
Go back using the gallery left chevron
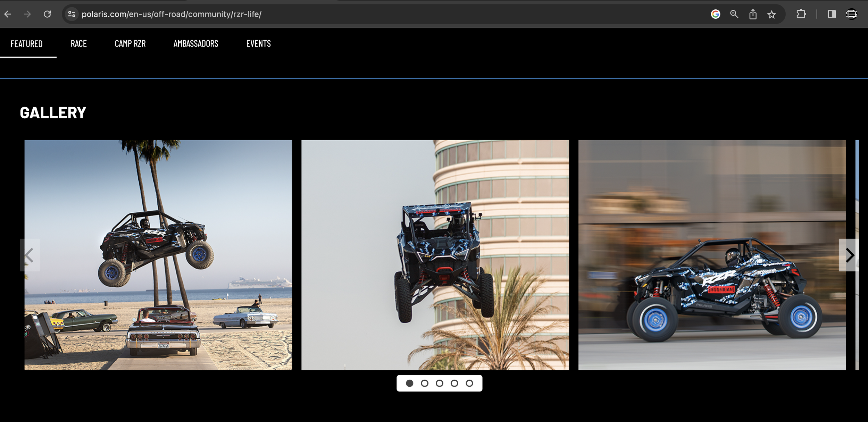pyautogui.click(x=30, y=255)
